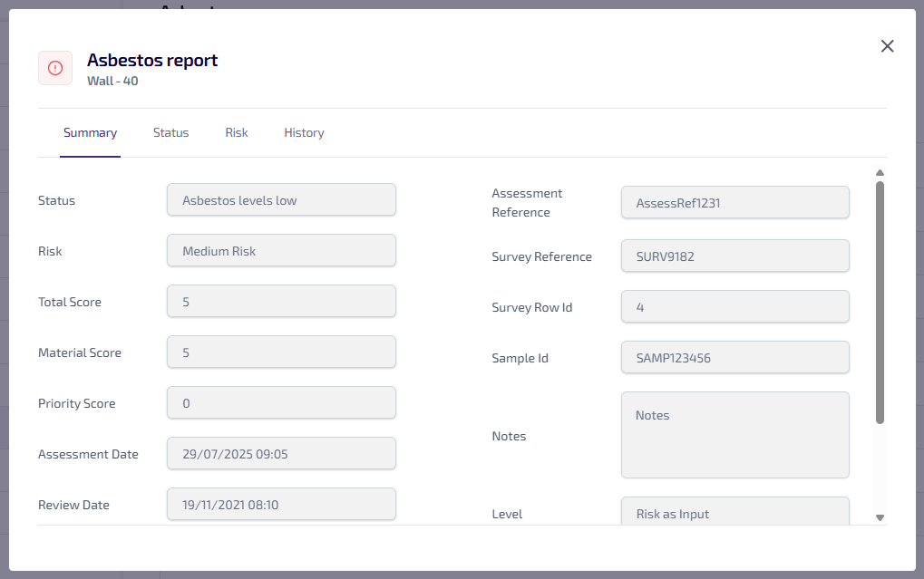Screen dimensions: 924x579
Task: Select the Survey Reference field SURV9182
Action: coord(734,256)
